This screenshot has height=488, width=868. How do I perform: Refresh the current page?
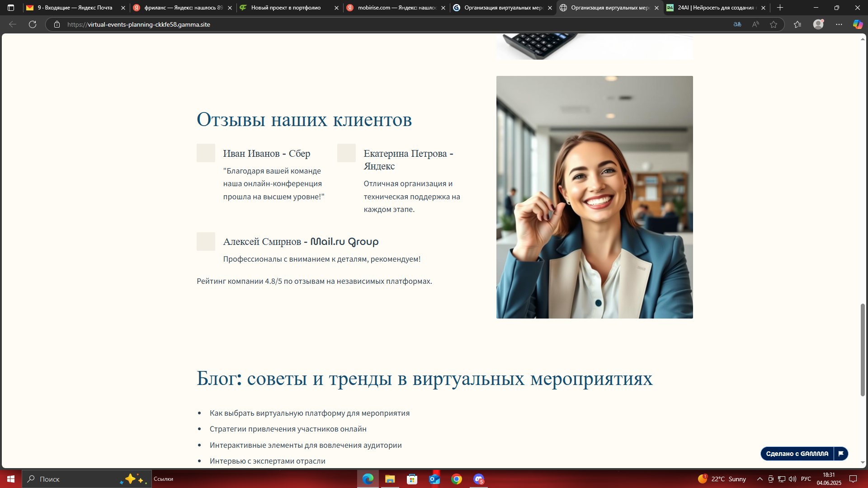[x=33, y=24]
